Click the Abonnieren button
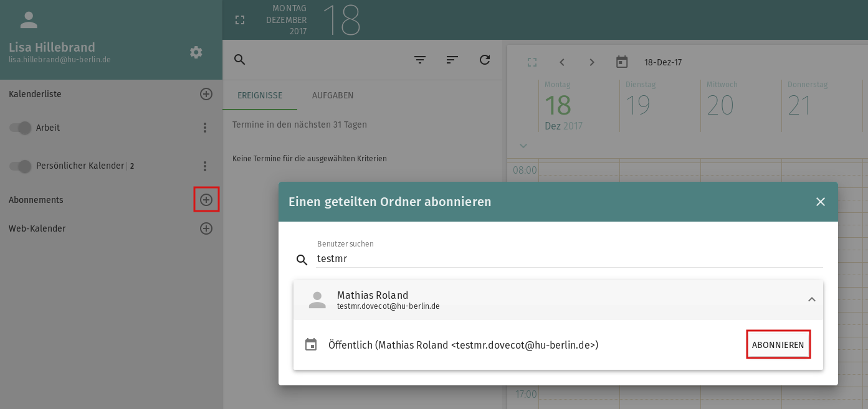This screenshot has width=868, height=409. coord(778,345)
